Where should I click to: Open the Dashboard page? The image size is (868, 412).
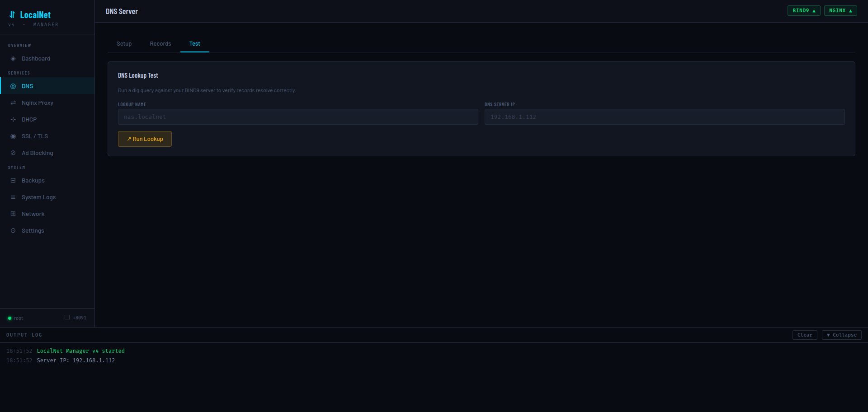pyautogui.click(x=47, y=59)
